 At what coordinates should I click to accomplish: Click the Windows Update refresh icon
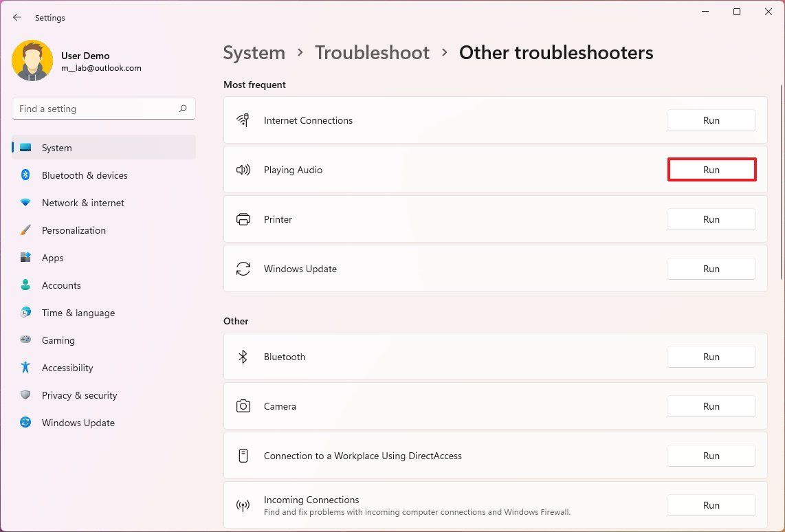pyautogui.click(x=243, y=268)
